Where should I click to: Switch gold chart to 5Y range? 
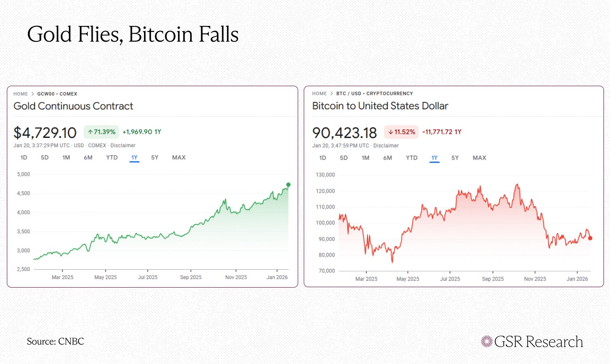(x=155, y=157)
